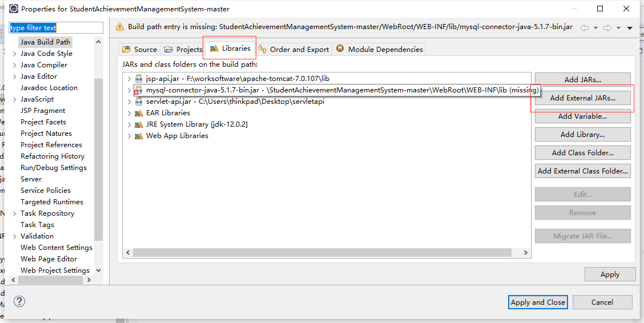Viewport: 644px width, 323px height.
Task: Switch to the Source tab
Action: coord(140,49)
